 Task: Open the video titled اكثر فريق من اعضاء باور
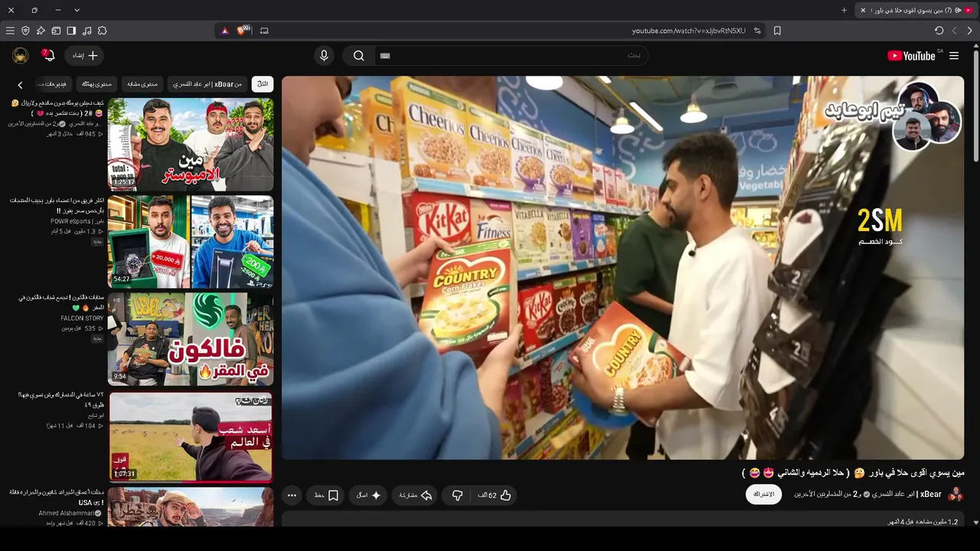point(57,205)
